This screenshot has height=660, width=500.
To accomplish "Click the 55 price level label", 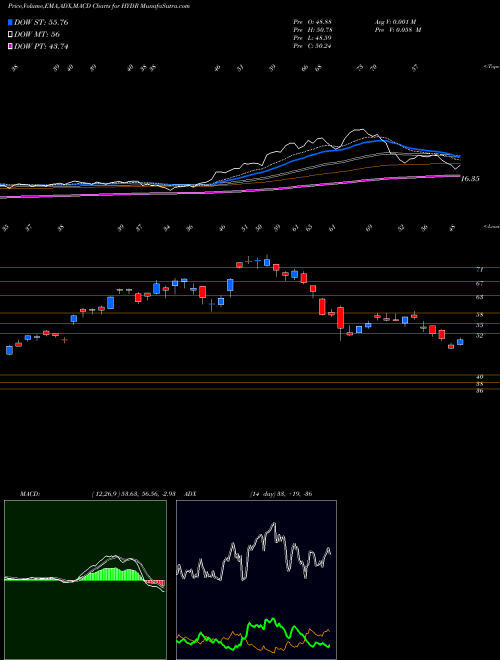I will (479, 325).
